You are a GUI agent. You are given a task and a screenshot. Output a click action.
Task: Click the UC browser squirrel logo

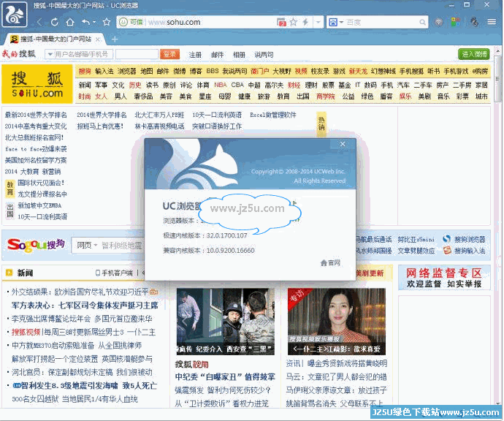click(15, 14)
